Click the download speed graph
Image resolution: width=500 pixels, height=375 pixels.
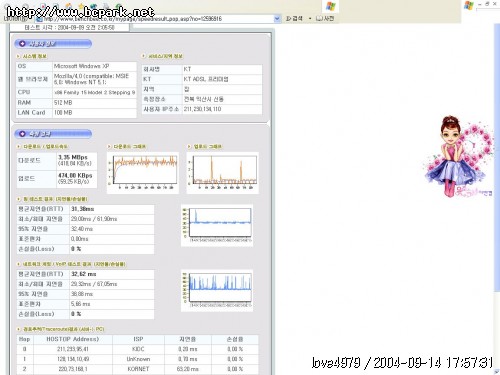click(x=143, y=173)
